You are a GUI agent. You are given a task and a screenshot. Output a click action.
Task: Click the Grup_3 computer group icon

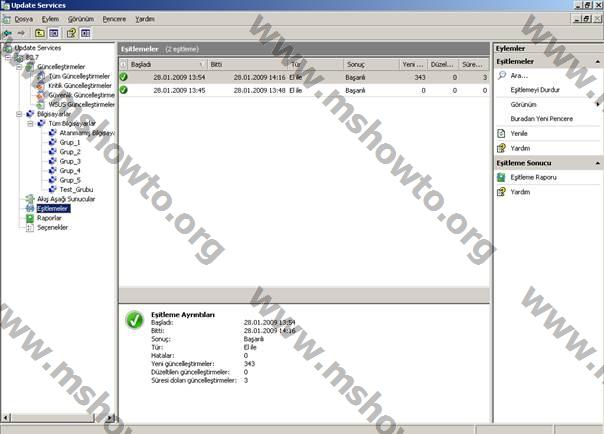pyautogui.click(x=53, y=161)
